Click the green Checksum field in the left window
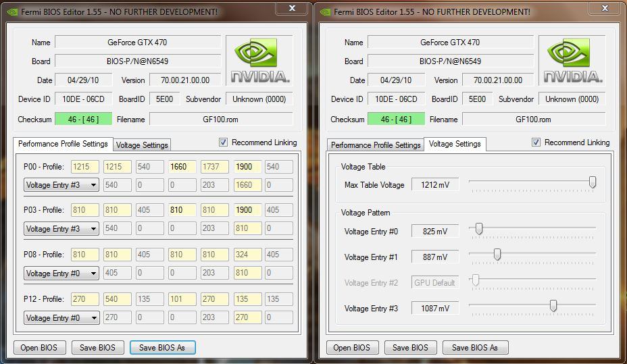The width and height of the screenshot is (627, 364). pos(84,119)
